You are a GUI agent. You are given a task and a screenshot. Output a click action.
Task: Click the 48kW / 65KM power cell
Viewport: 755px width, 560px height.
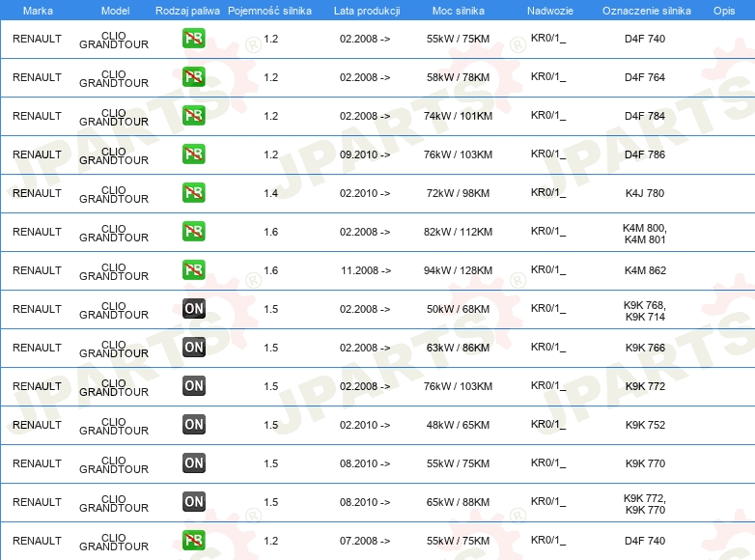[x=458, y=425]
